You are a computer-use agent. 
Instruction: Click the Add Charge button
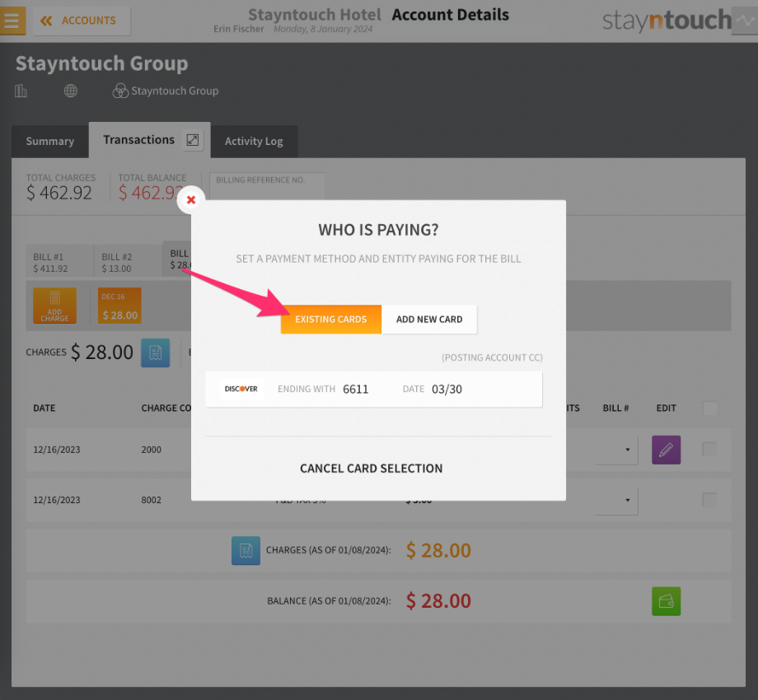(x=54, y=306)
